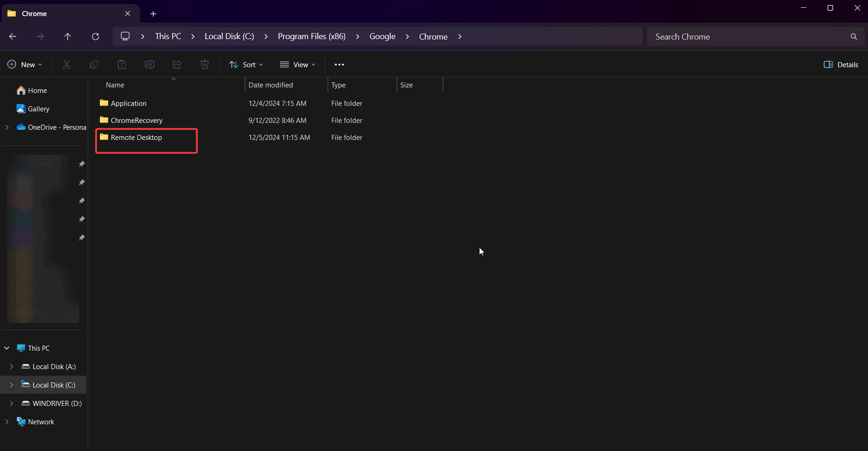The width and height of the screenshot is (868, 451).
Task: Click last pinned item's pin icon
Action: point(81,237)
